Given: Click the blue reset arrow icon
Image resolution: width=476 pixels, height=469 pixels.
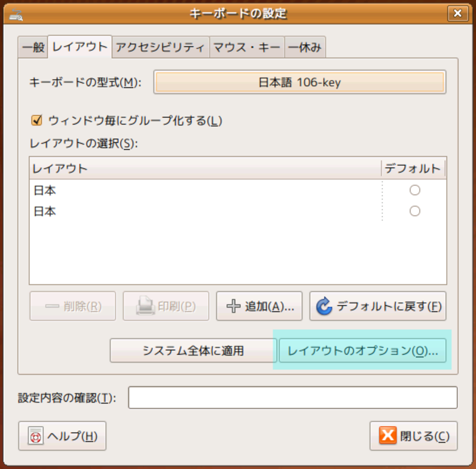Looking at the screenshot, I should [324, 306].
